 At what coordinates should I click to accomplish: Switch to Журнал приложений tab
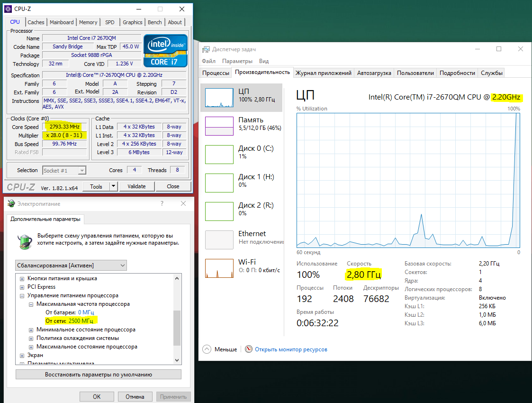[324, 73]
